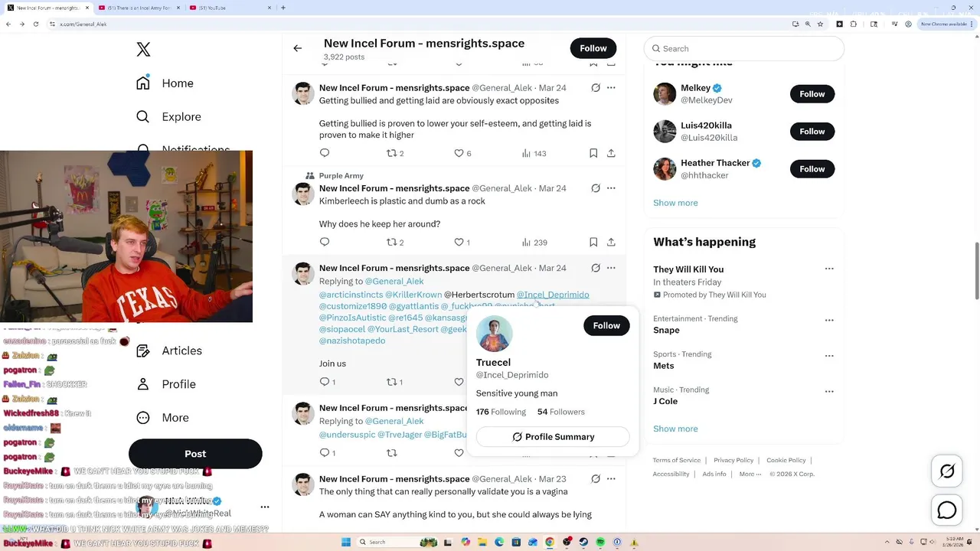Viewport: 980px width, 551px height.
Task: Open Steam from the Windows taskbar
Action: click(583, 543)
